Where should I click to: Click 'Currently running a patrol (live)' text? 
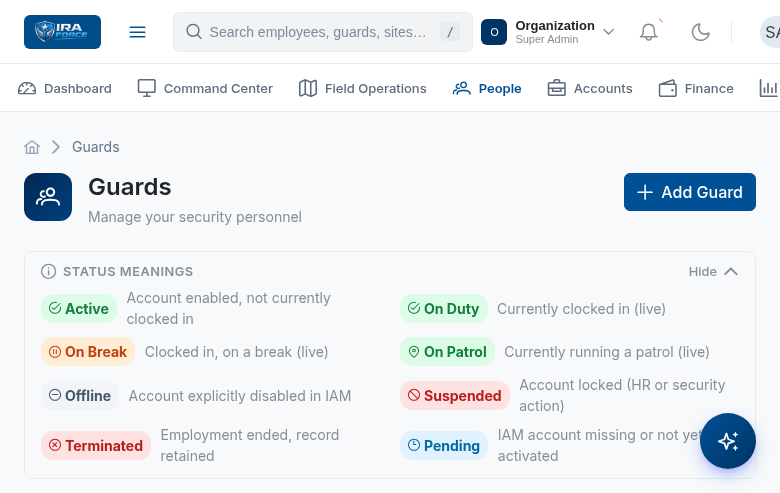click(606, 352)
